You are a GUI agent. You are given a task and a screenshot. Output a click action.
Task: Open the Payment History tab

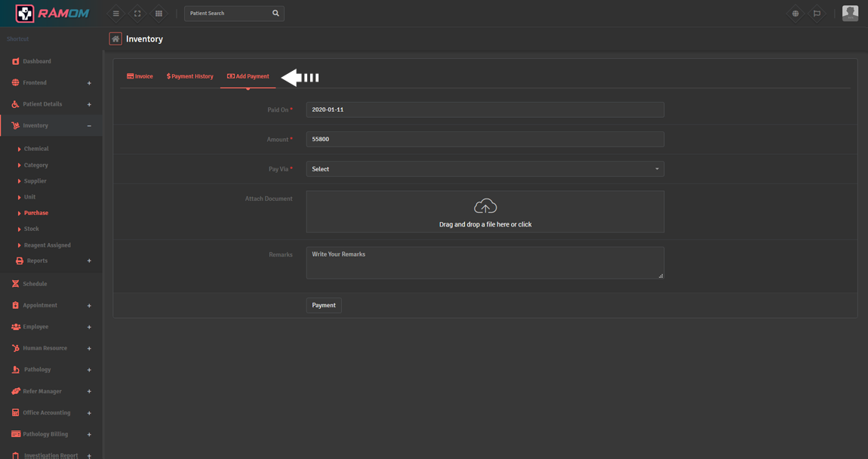click(x=190, y=76)
